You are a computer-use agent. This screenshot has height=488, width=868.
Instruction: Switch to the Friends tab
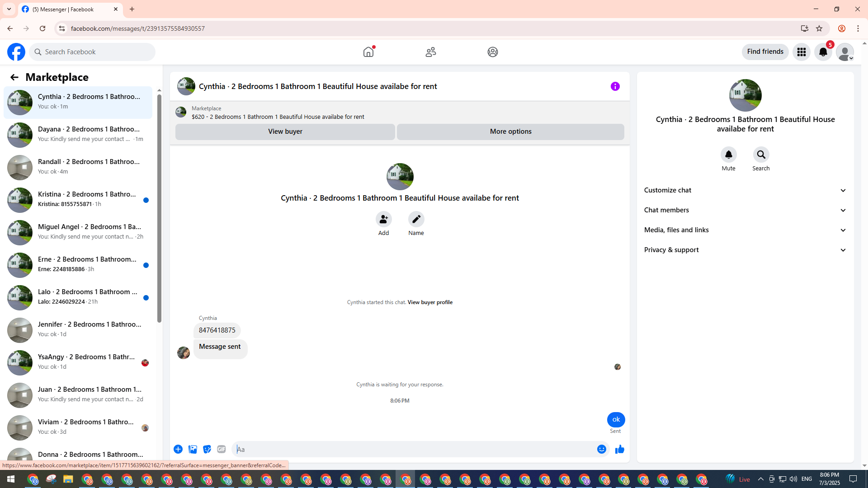click(430, 52)
